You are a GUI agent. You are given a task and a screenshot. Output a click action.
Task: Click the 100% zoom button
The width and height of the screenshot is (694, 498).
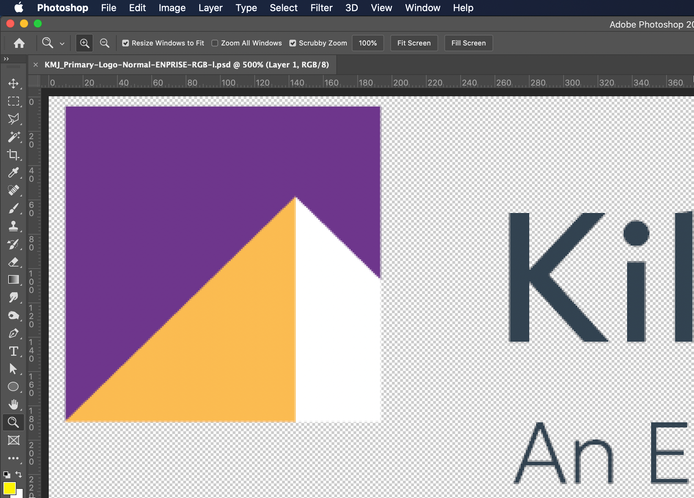coord(367,43)
